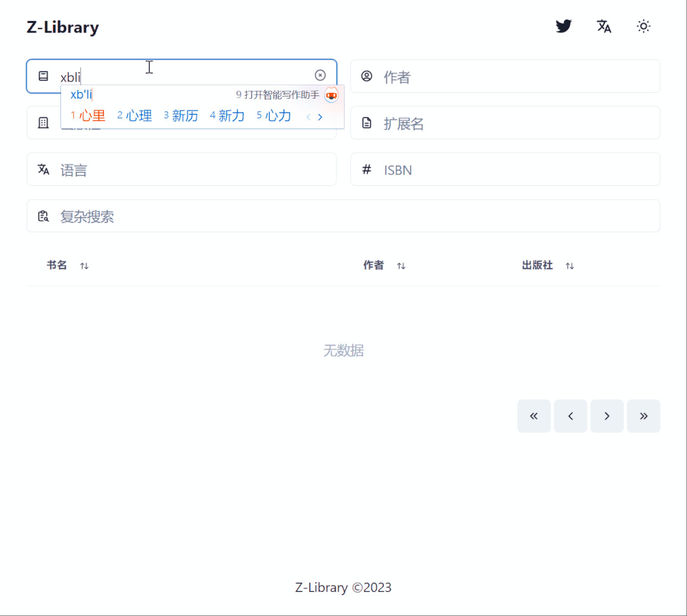Go to previous IME candidate page arrow
Screen dimensions: 687x616
click(309, 117)
